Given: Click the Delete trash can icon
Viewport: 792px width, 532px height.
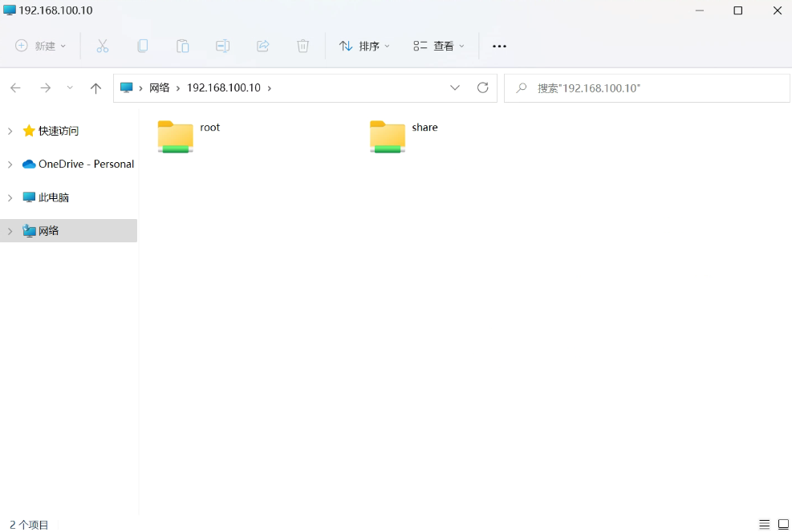Looking at the screenshot, I should point(303,46).
